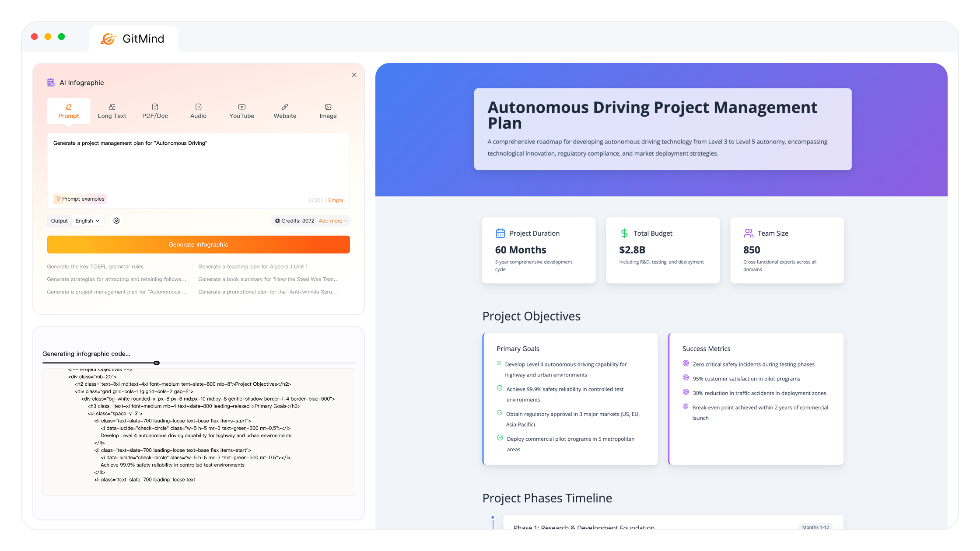Image resolution: width=980 pixels, height=551 pixels.
Task: Open the hexagon settings icon beside Output
Action: click(116, 221)
